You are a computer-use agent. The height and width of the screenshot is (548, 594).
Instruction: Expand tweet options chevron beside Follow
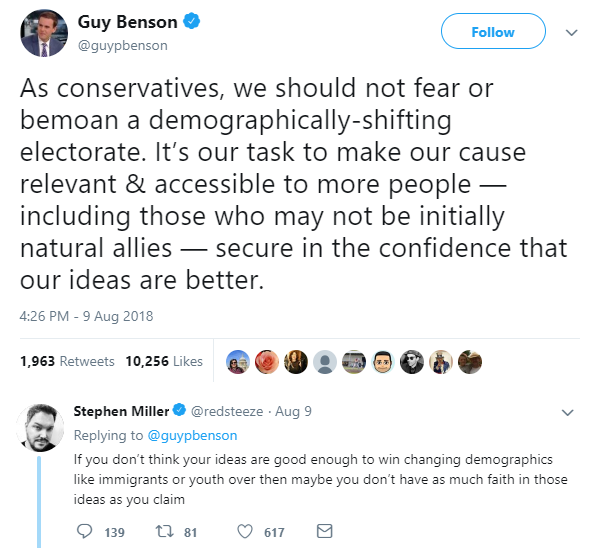coord(571,33)
